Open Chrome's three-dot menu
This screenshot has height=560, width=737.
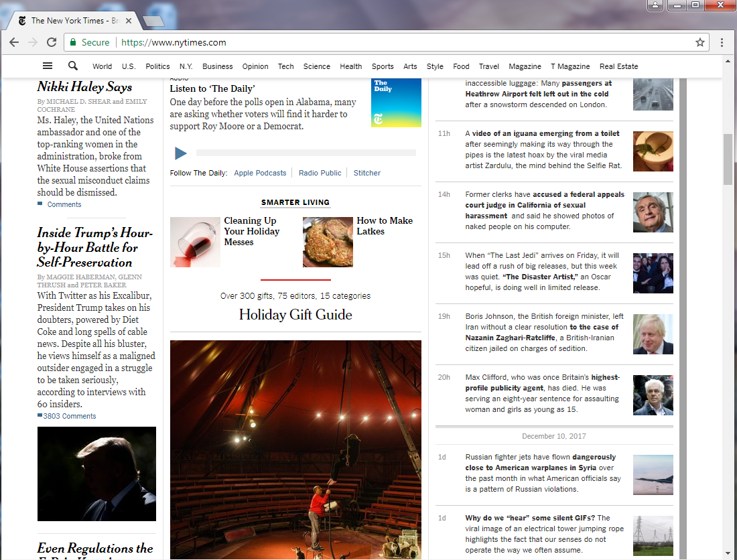click(722, 42)
